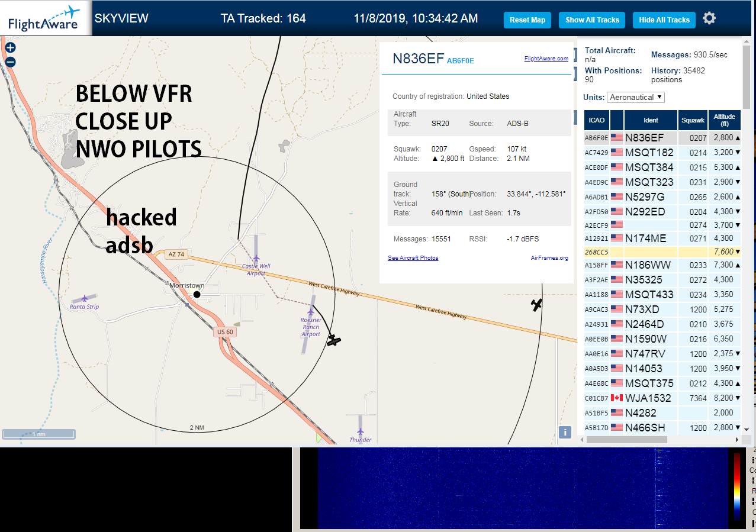Open the See Aircraft Photos link
The image size is (756, 532).
click(413, 258)
